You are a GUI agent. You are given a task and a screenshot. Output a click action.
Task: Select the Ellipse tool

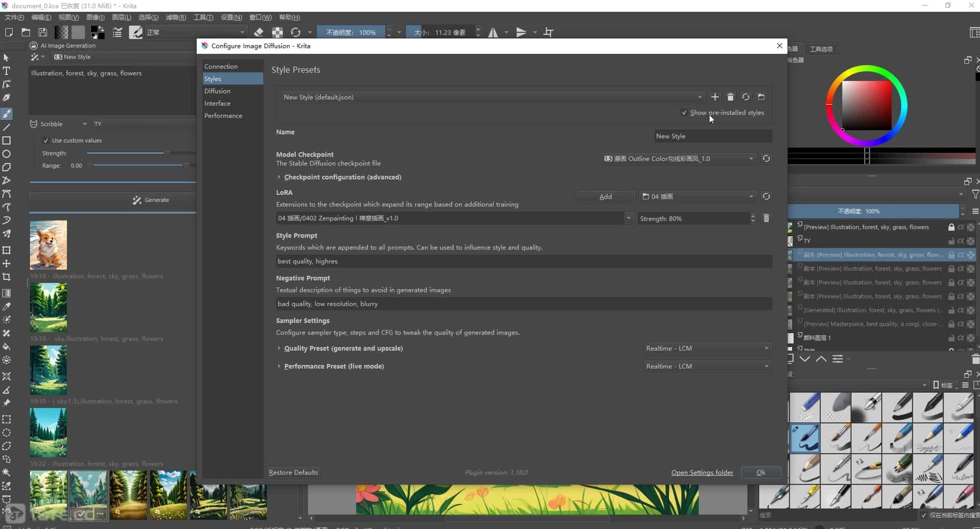pos(6,154)
